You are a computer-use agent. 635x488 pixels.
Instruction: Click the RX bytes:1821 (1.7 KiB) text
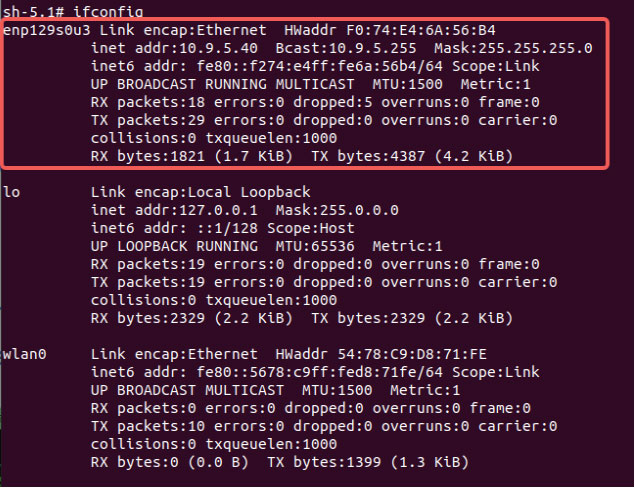(x=192, y=156)
